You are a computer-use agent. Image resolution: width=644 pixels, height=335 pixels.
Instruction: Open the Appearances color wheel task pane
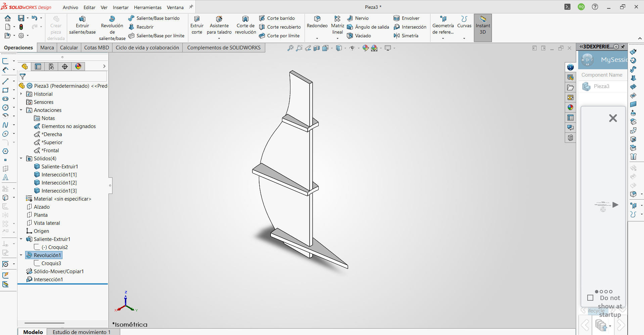570,108
